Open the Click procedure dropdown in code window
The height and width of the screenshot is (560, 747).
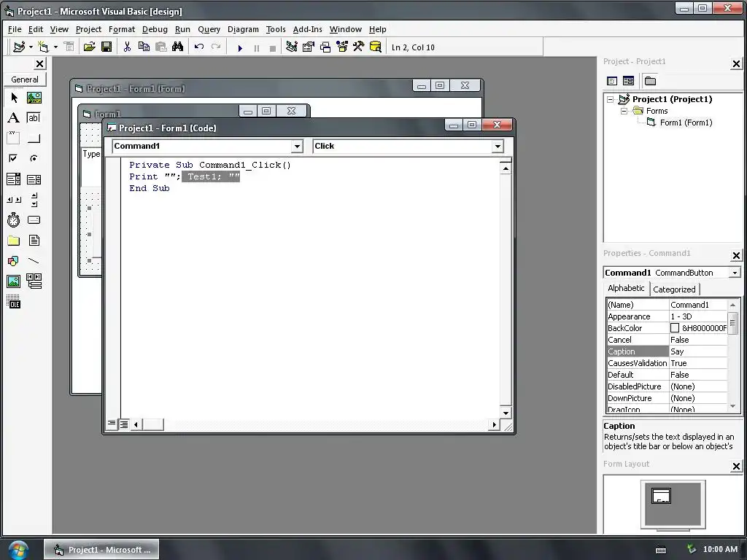(498, 146)
